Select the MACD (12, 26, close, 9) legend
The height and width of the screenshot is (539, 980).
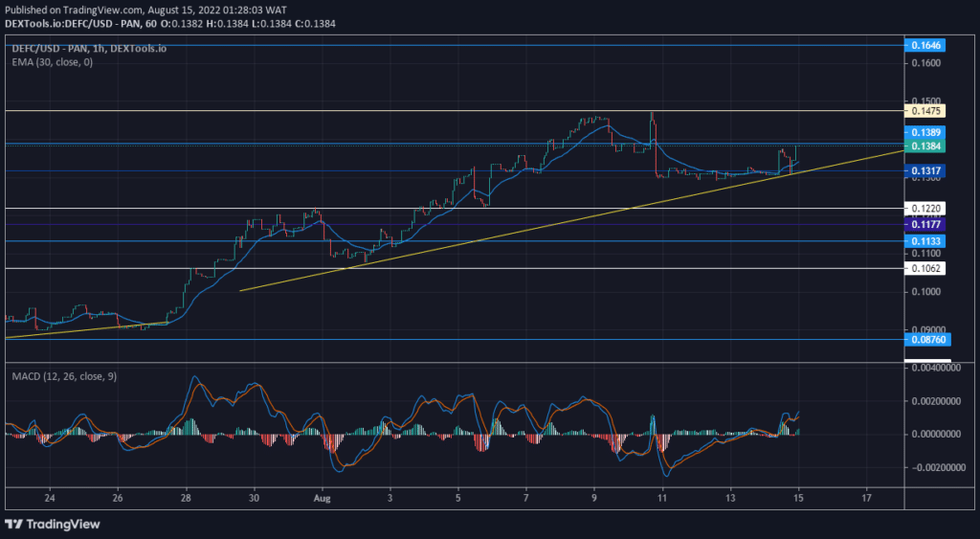point(64,376)
